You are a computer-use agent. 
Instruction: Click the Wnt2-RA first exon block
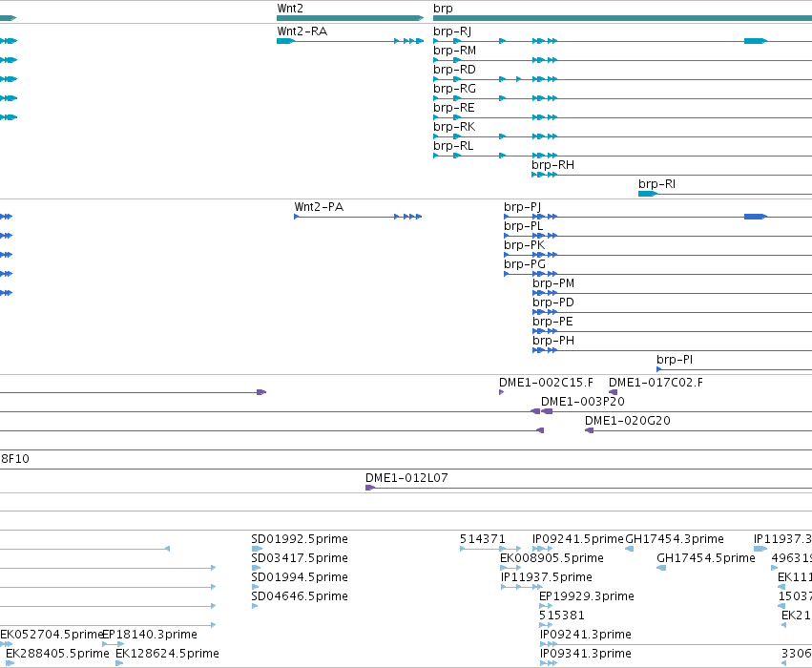tap(285, 41)
